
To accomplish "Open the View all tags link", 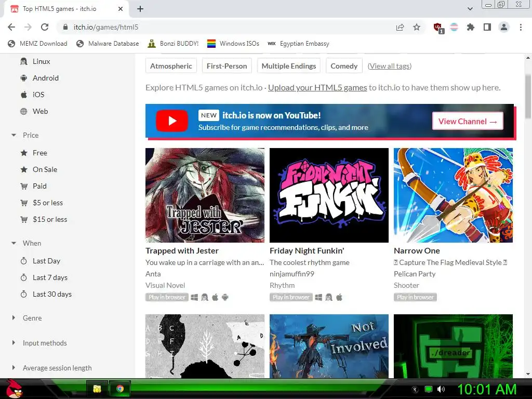I will pyautogui.click(x=390, y=66).
